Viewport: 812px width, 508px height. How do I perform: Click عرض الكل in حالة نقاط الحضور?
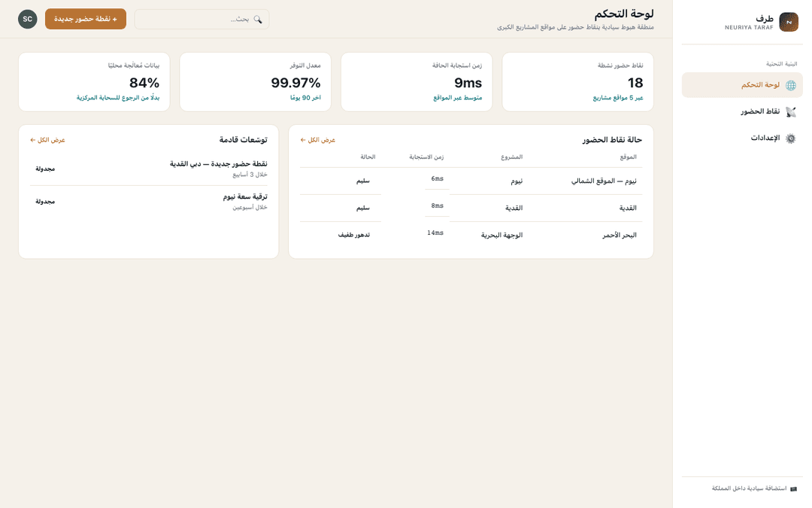(x=318, y=140)
